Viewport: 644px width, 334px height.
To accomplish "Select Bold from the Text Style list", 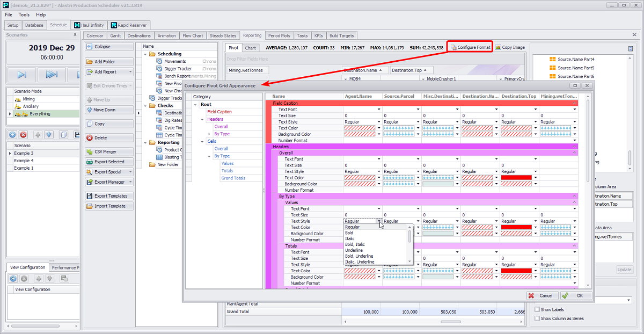I will click(x=349, y=233).
